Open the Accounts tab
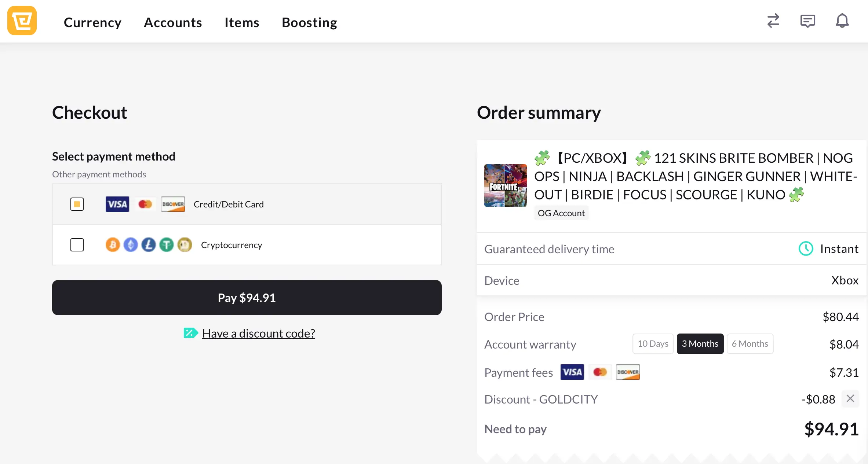868x464 pixels. point(173,22)
